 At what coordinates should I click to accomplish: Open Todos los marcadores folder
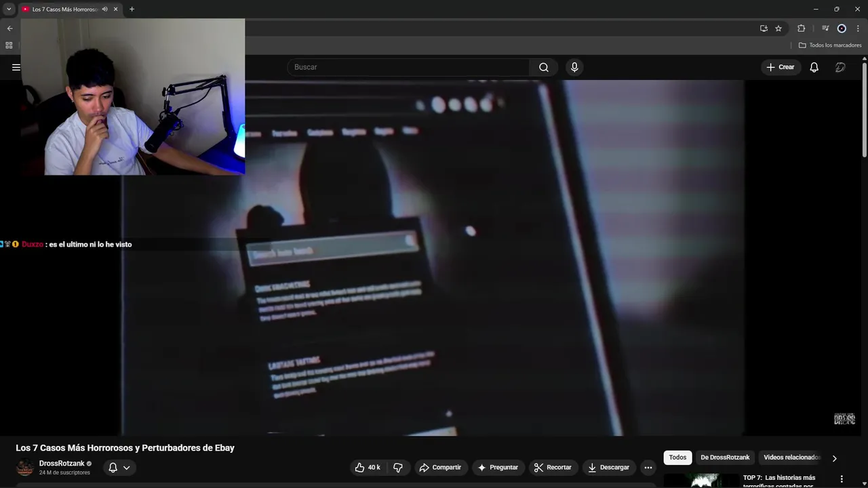(x=830, y=45)
